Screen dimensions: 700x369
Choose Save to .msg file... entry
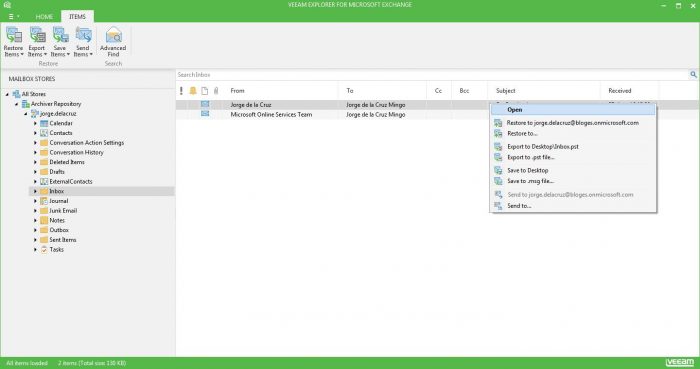573,181
